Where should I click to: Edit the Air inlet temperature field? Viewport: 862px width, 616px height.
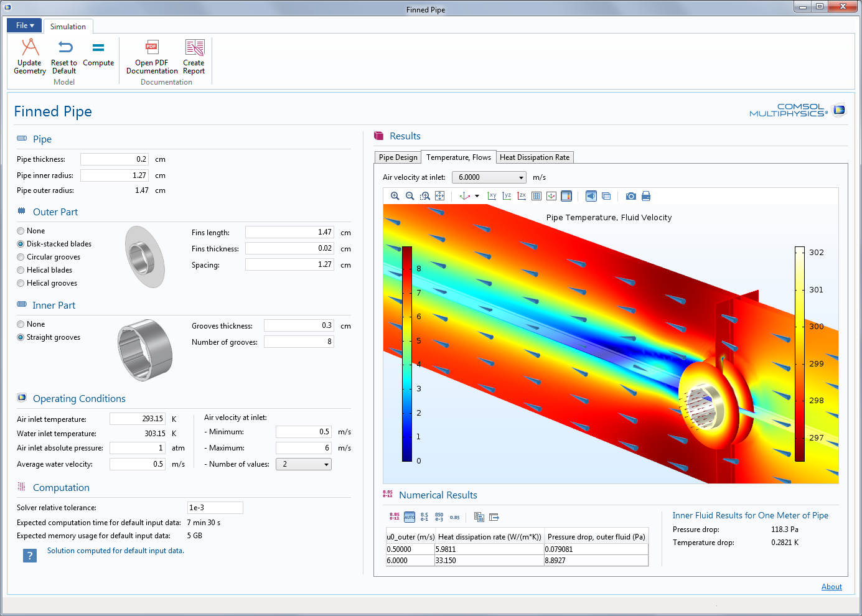tap(138, 419)
